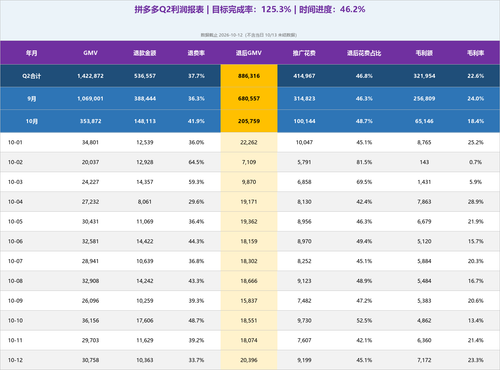Click the 10-04 date cell
This screenshot has height=370, width=500.
point(15,202)
